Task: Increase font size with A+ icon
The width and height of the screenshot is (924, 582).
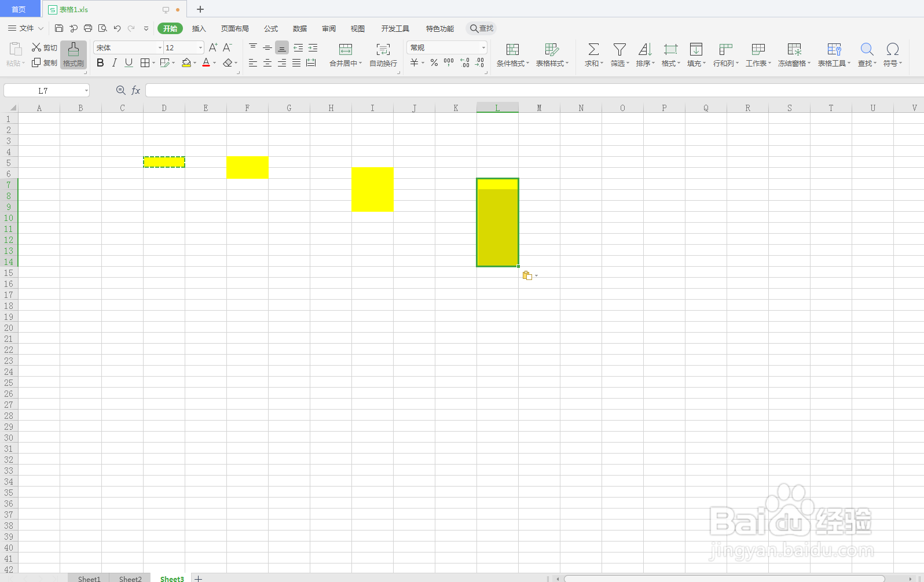Action: (213, 47)
